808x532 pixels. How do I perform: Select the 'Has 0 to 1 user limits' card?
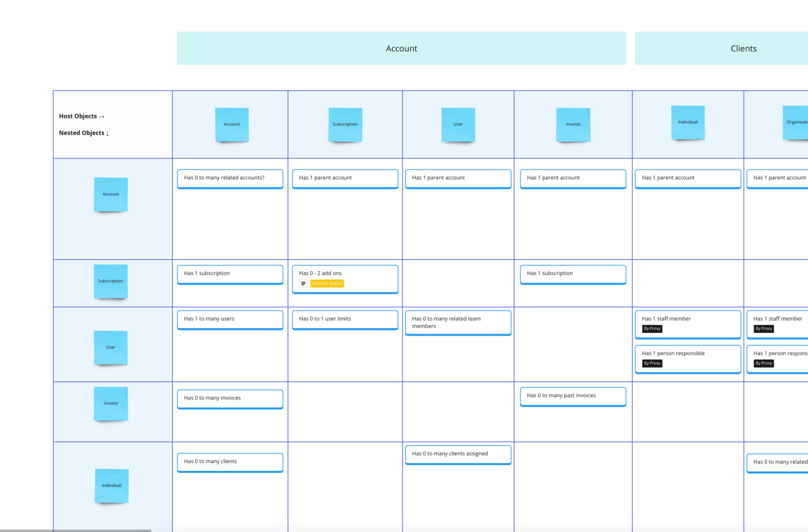pyautogui.click(x=345, y=319)
